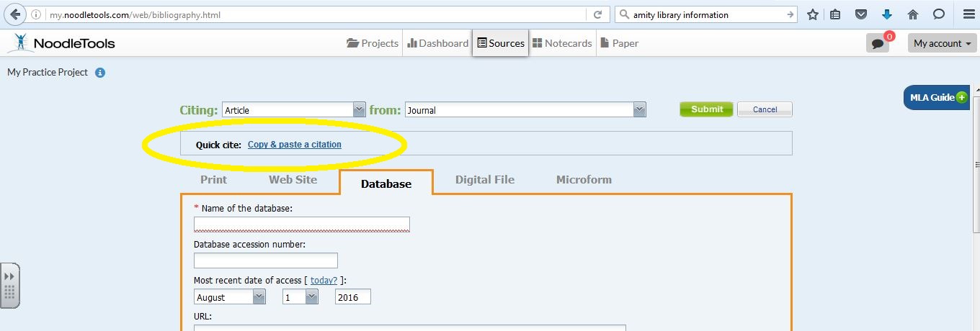Open the Projects section
Viewport: 980px width, 331px height.
(373, 43)
